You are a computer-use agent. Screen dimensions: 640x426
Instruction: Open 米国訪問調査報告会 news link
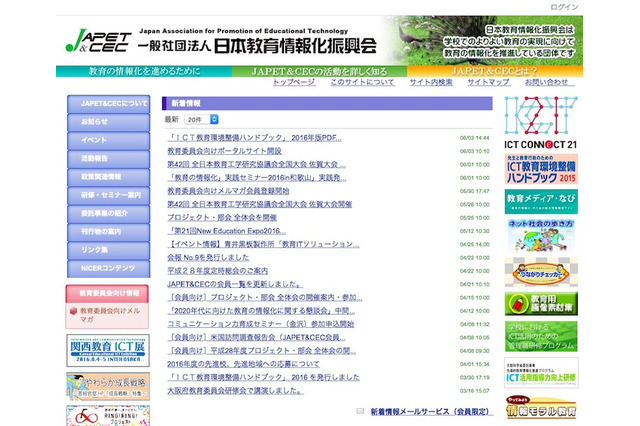tap(256, 337)
